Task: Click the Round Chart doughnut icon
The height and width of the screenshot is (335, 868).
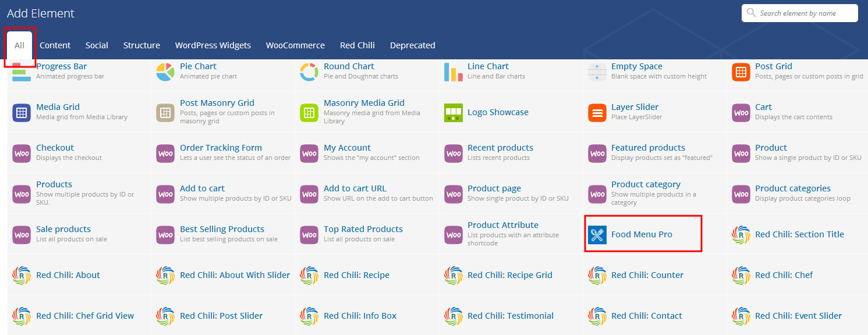Action: click(309, 72)
